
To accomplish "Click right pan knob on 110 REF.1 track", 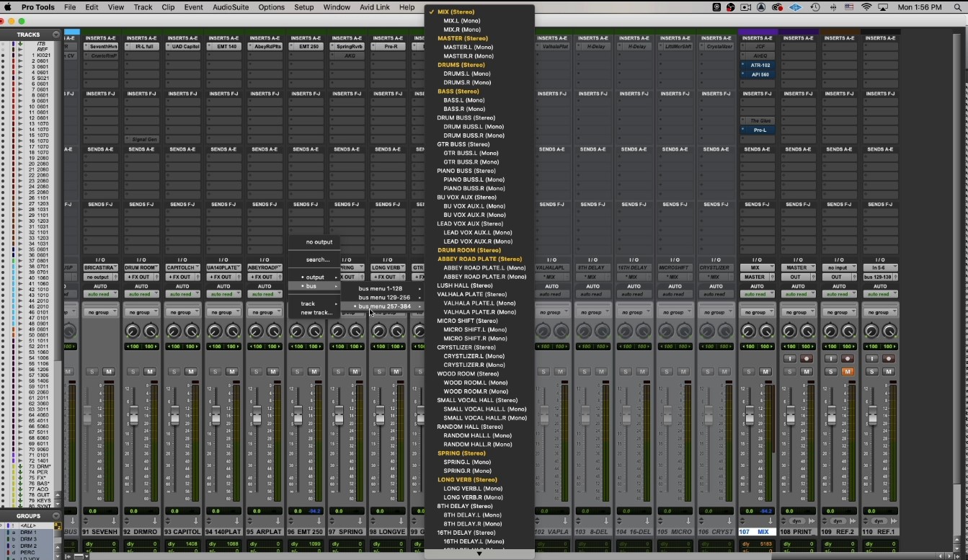I will pyautogui.click(x=889, y=332).
